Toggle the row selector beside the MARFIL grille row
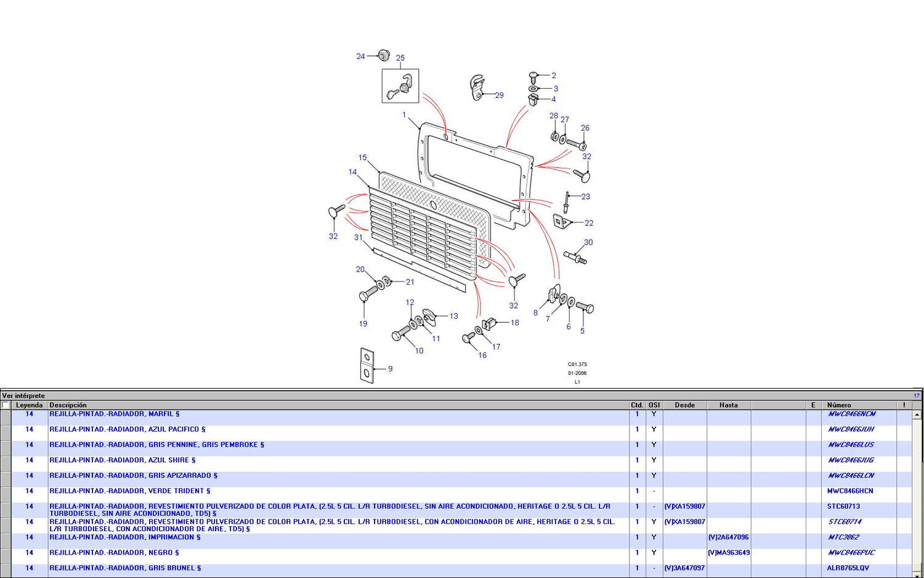 point(6,417)
